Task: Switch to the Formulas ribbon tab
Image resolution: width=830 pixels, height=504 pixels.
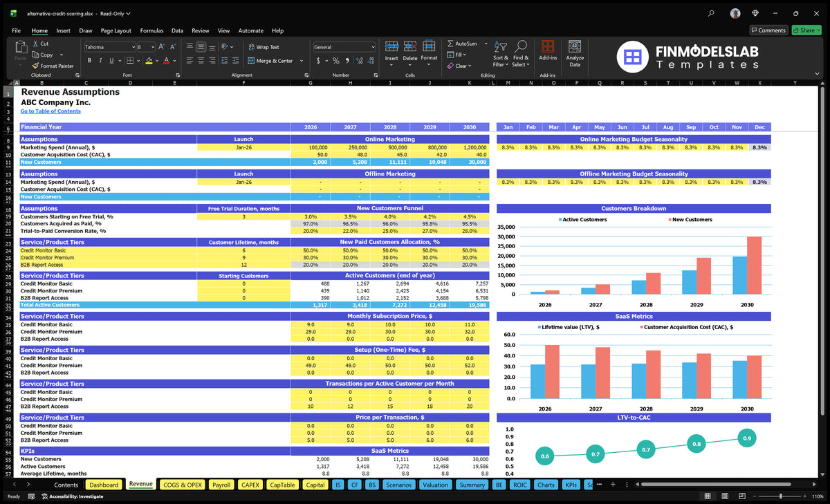Action: pyautogui.click(x=151, y=30)
